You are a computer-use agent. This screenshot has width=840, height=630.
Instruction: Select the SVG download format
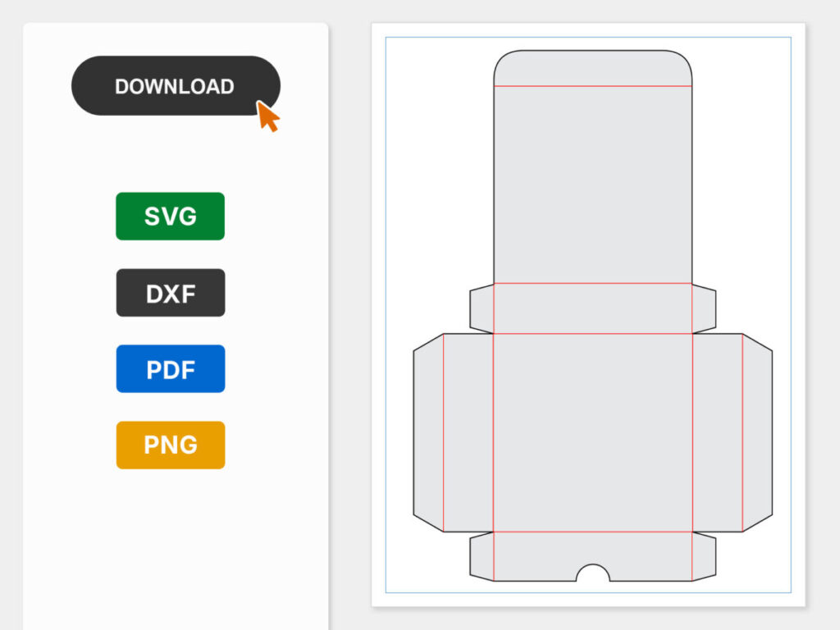pyautogui.click(x=170, y=217)
